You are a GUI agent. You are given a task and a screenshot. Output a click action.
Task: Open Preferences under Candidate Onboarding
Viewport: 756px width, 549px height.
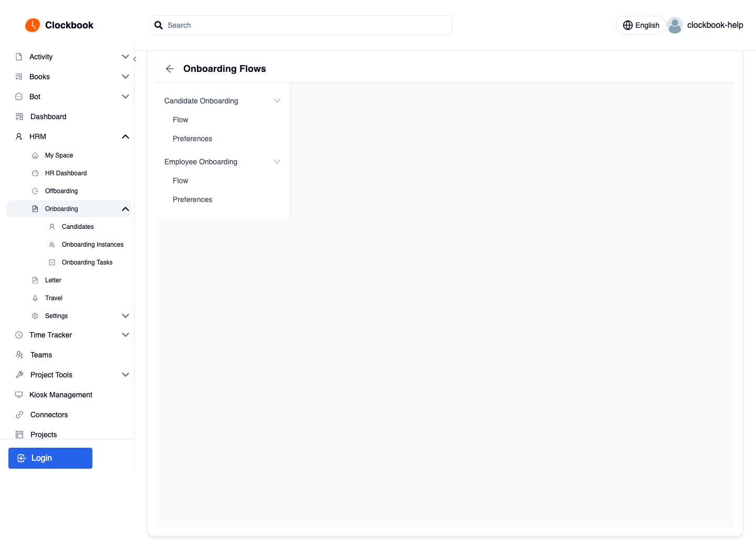click(193, 139)
